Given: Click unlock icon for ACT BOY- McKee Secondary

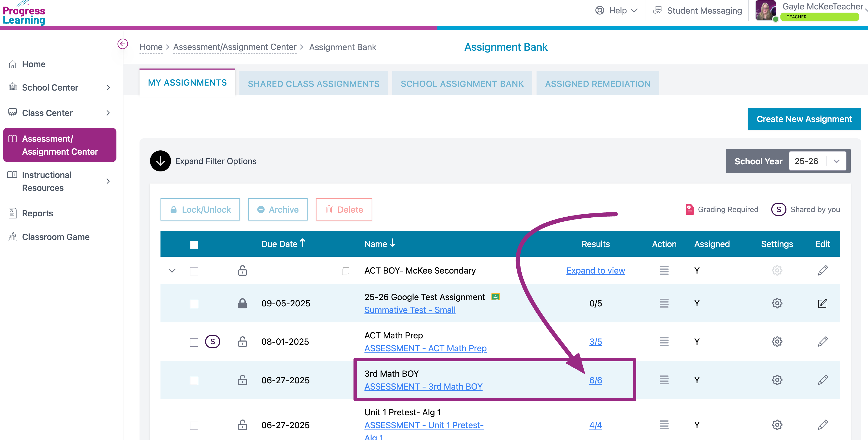Looking at the screenshot, I should click(243, 270).
